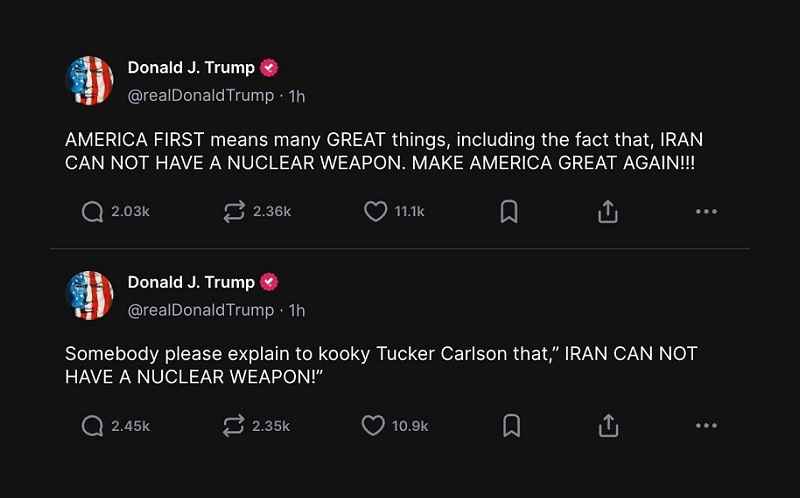The height and width of the screenshot is (498, 800).
Task: Share the AMERICA FIRST post
Action: pyautogui.click(x=608, y=211)
